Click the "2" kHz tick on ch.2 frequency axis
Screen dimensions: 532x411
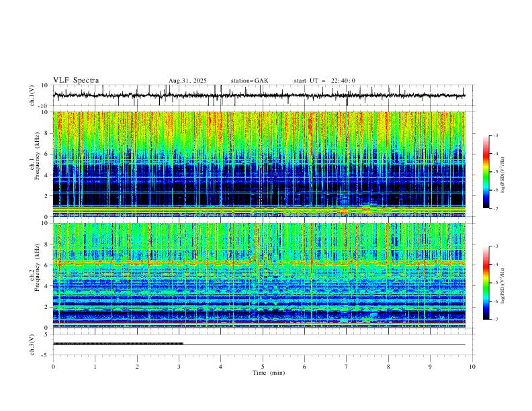click(47, 307)
